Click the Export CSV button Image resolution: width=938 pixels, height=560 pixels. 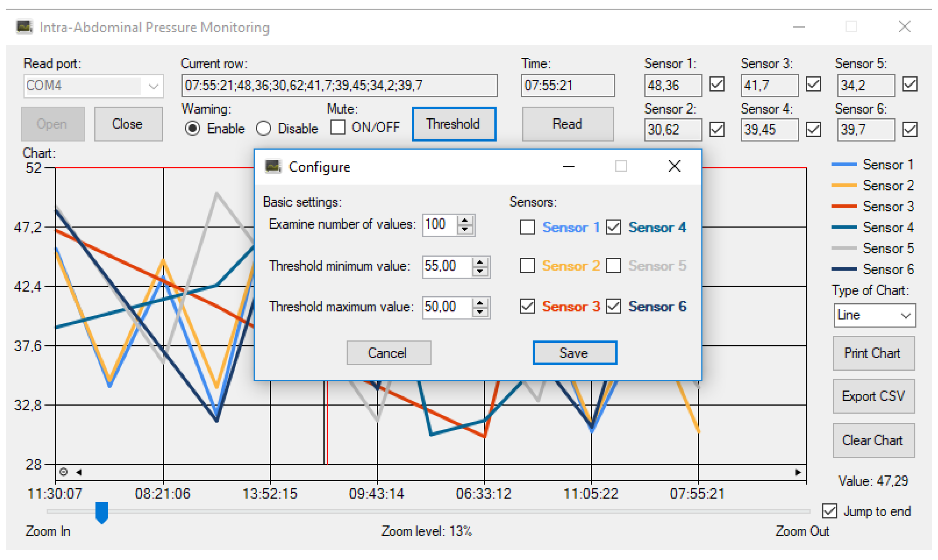point(873,396)
